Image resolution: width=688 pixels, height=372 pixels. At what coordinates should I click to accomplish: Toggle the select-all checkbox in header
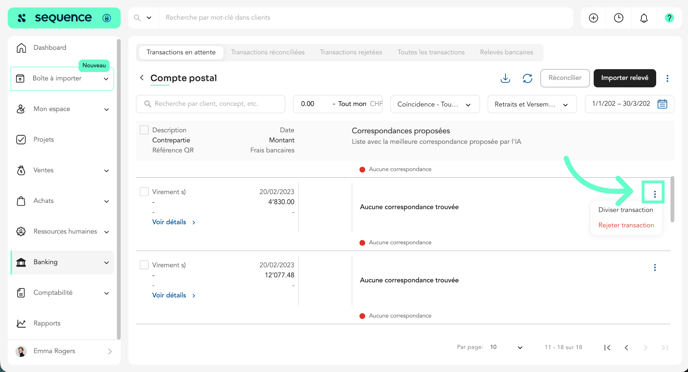144,130
